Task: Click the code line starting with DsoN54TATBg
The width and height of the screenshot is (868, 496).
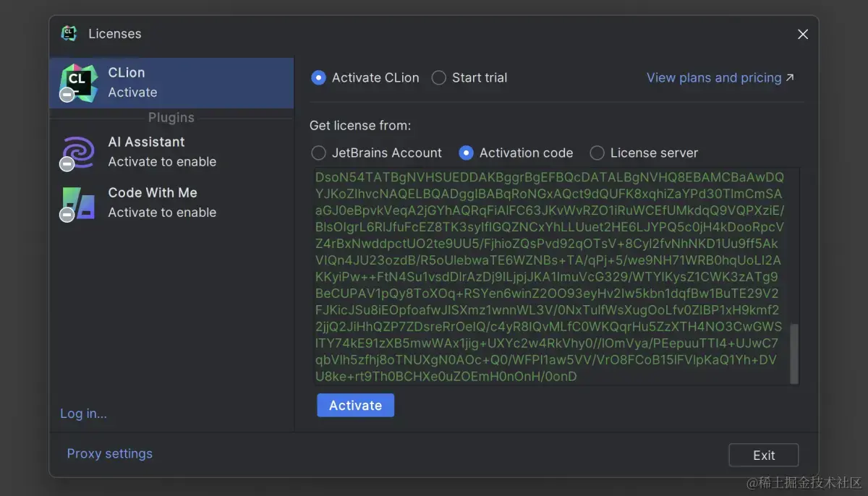Action: (x=550, y=176)
